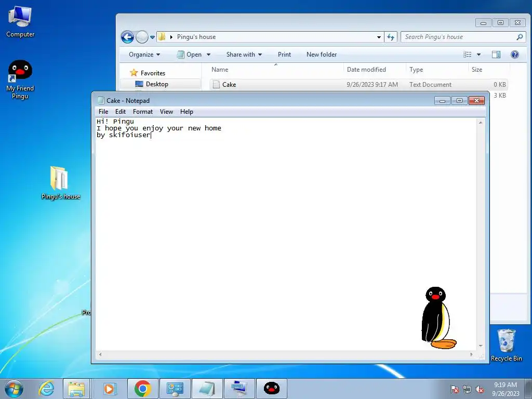Expand the Open button dropdown arrow

coord(208,55)
